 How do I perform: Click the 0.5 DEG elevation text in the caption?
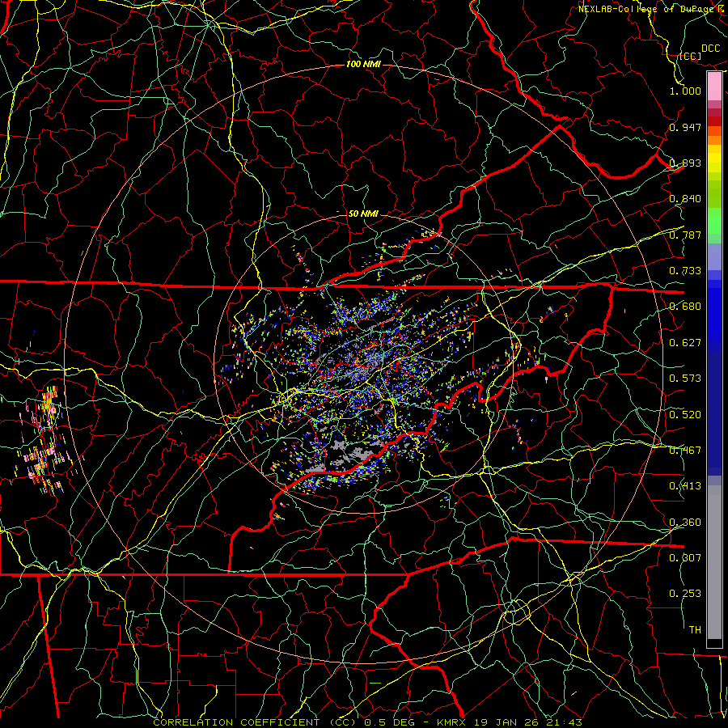pos(389,722)
